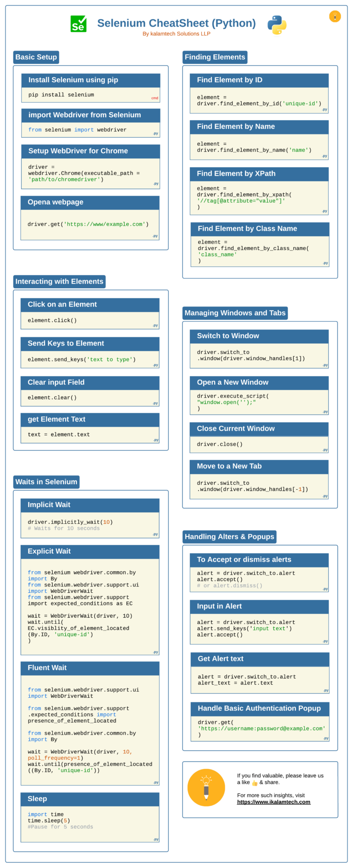353x868 pixels.
Task: Open the https://www.ikalamtech.com link
Action: 273,802
